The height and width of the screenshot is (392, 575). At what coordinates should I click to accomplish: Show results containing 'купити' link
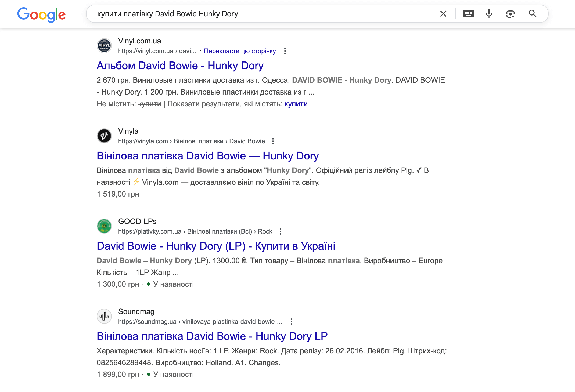pos(296,104)
